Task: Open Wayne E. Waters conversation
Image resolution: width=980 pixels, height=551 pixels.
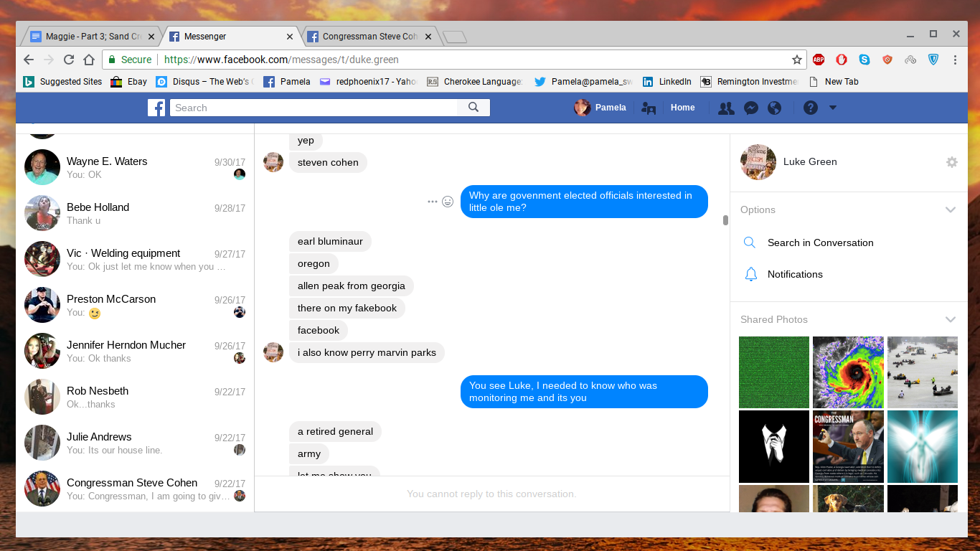Action: pyautogui.click(x=135, y=168)
